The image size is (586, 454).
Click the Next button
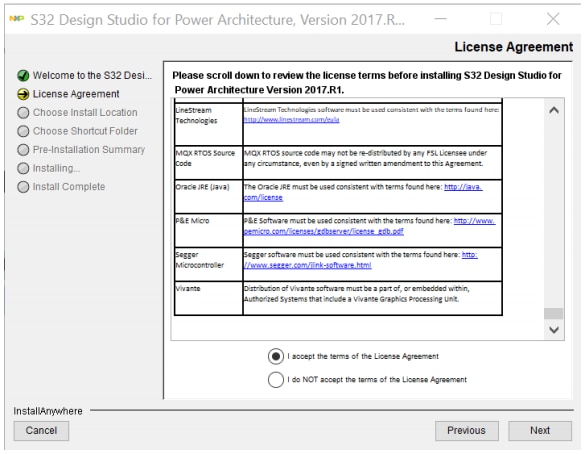pyautogui.click(x=540, y=431)
